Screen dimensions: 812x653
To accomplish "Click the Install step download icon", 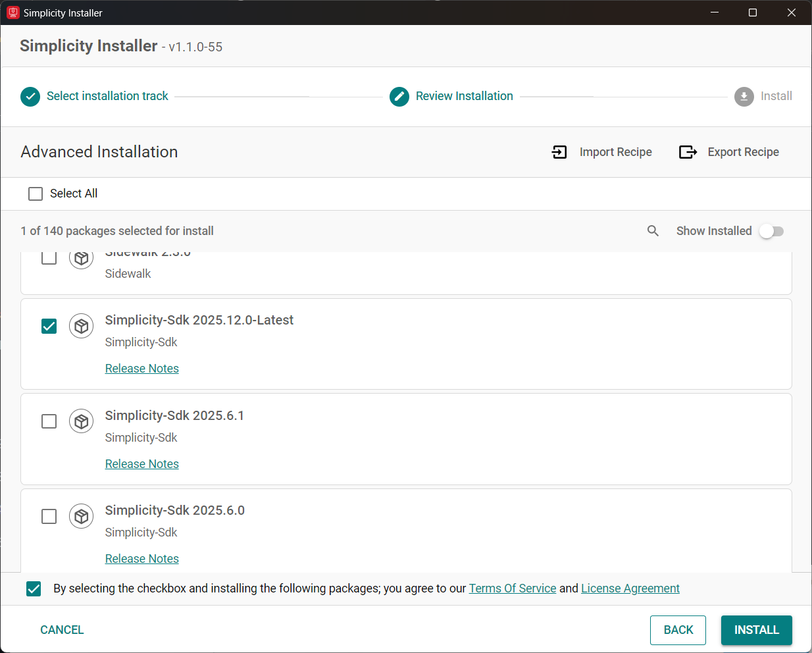I will pos(744,96).
